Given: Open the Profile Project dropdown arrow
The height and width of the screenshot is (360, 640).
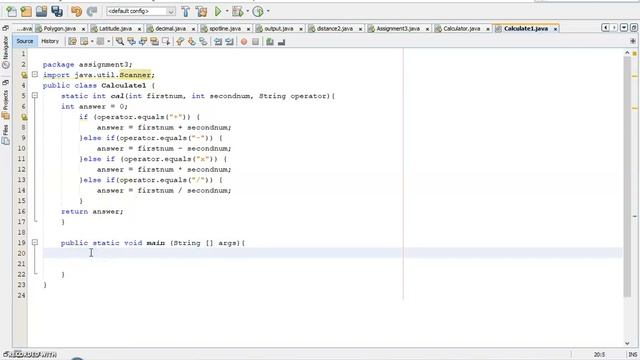Looking at the screenshot, I should 268,11.
